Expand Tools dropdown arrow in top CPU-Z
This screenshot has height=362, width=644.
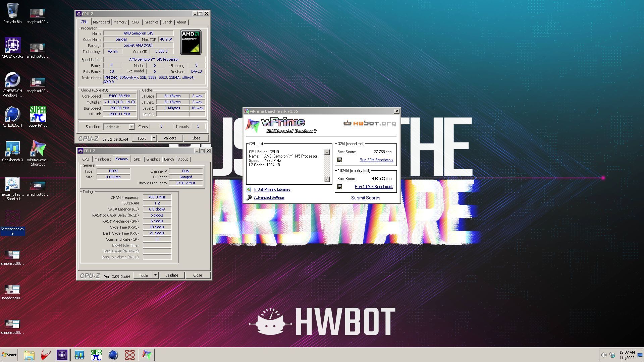(x=154, y=138)
